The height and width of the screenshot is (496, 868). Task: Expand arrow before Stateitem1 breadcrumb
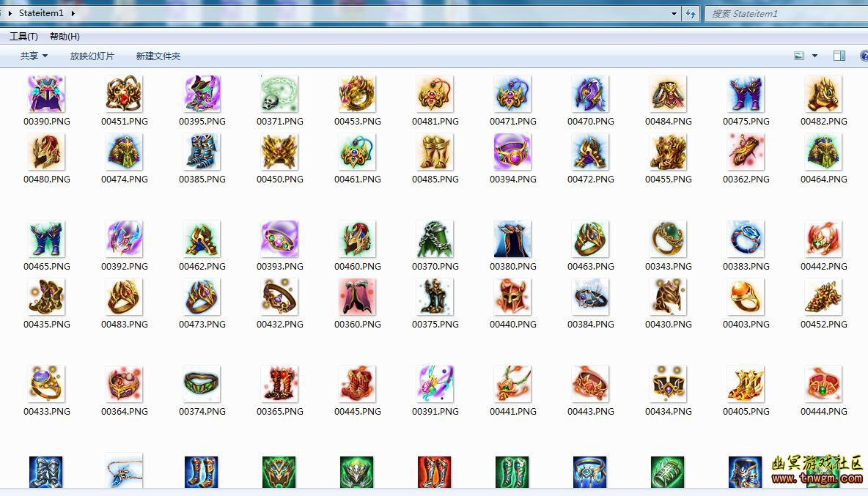coord(10,13)
